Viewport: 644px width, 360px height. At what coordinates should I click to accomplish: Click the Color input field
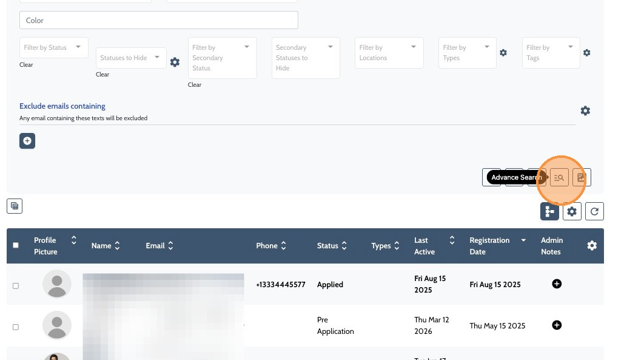coord(158,20)
